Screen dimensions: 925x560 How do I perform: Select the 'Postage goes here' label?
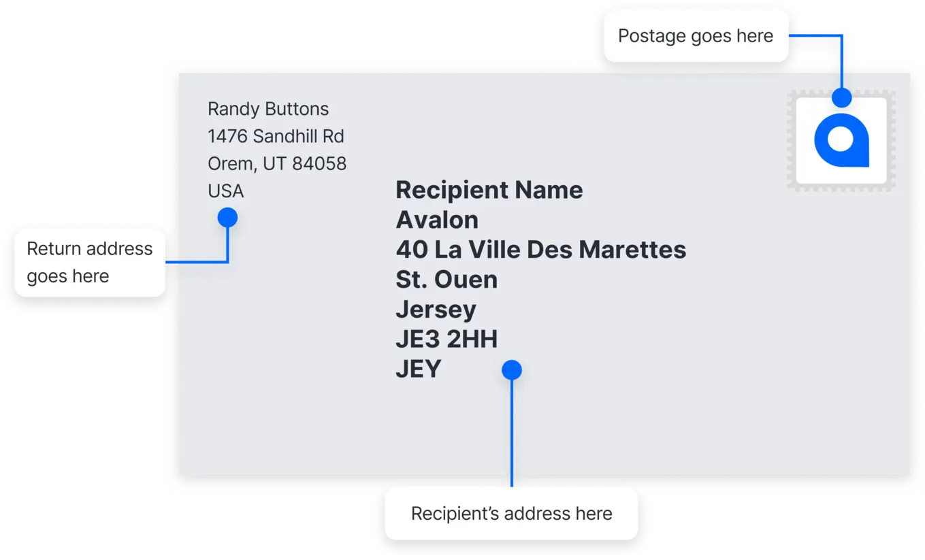[696, 36]
